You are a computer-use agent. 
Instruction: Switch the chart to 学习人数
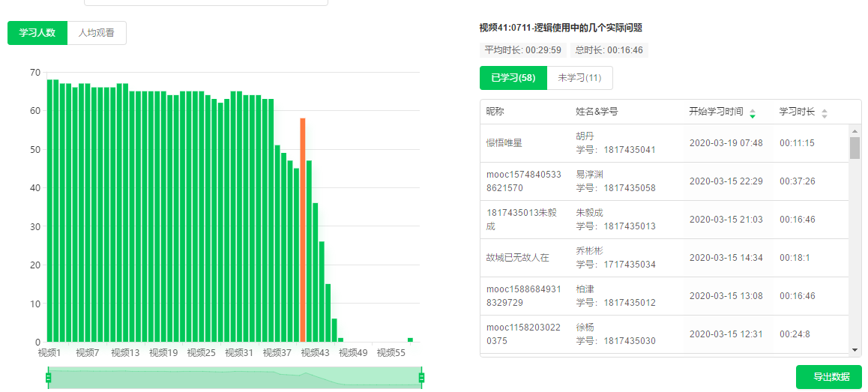tap(37, 33)
